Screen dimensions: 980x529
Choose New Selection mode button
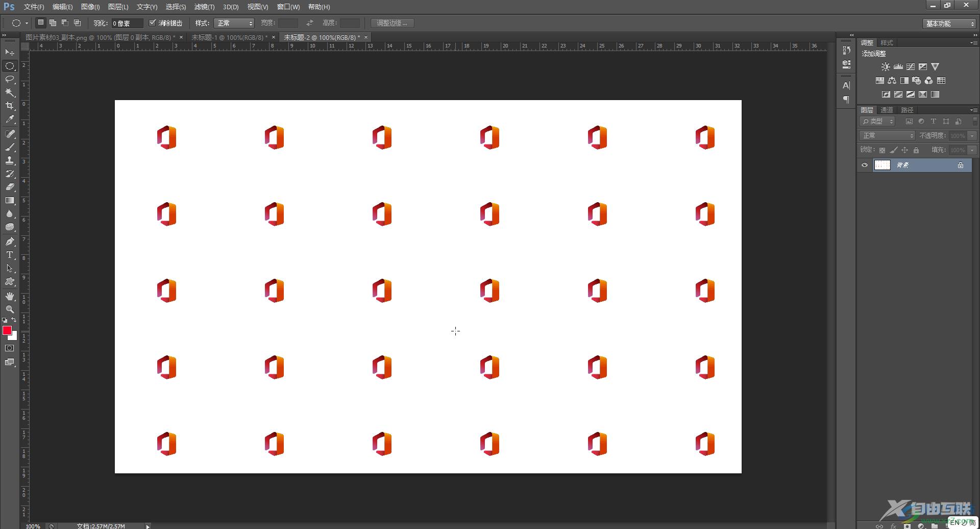(x=40, y=22)
